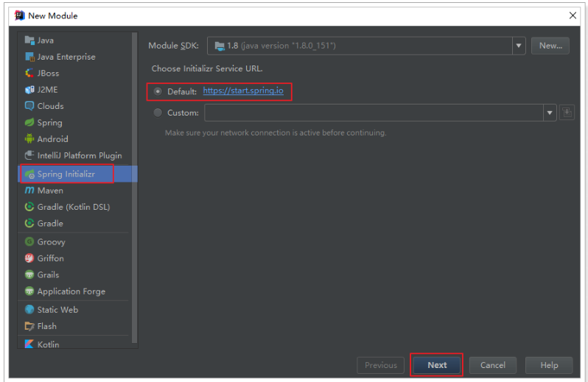
Task: Select the 'Griffon' list entry text
Action: (51, 258)
